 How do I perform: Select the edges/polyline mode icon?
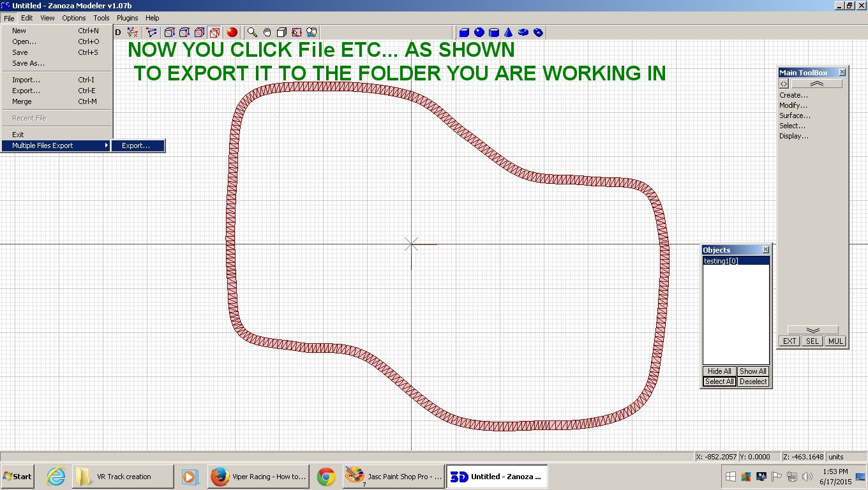click(151, 32)
